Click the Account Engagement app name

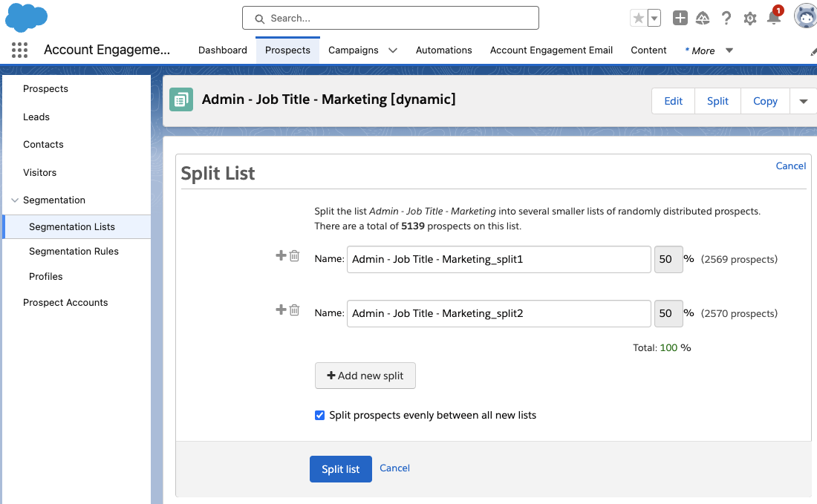click(107, 50)
